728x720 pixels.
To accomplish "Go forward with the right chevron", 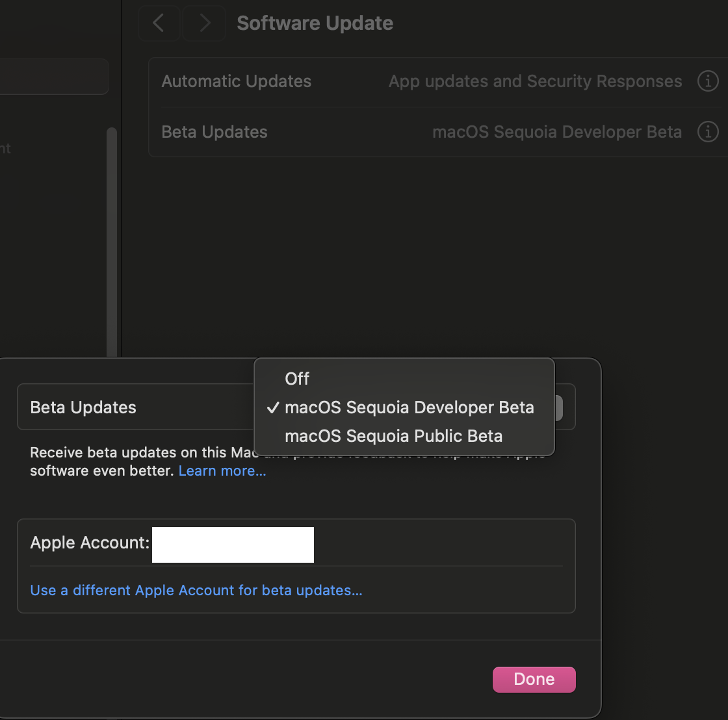I will (x=204, y=23).
